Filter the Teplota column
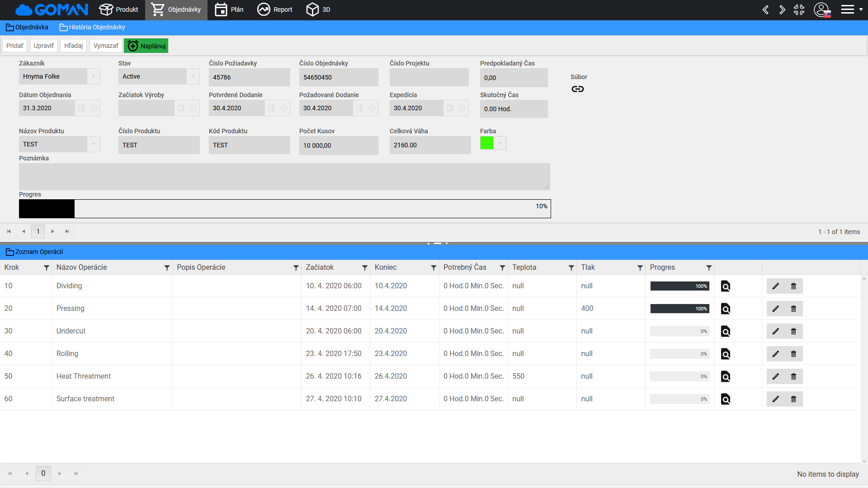The width and height of the screenshot is (868, 488). pos(571,268)
